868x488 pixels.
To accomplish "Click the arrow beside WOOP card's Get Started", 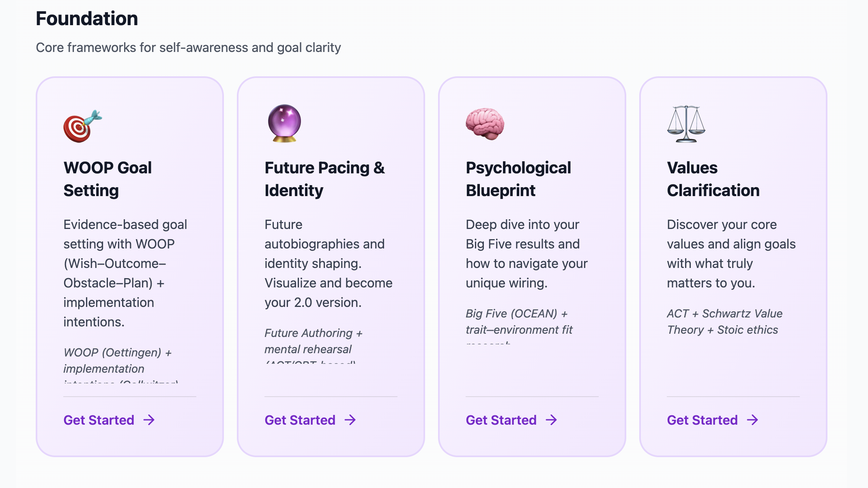I will 149,420.
